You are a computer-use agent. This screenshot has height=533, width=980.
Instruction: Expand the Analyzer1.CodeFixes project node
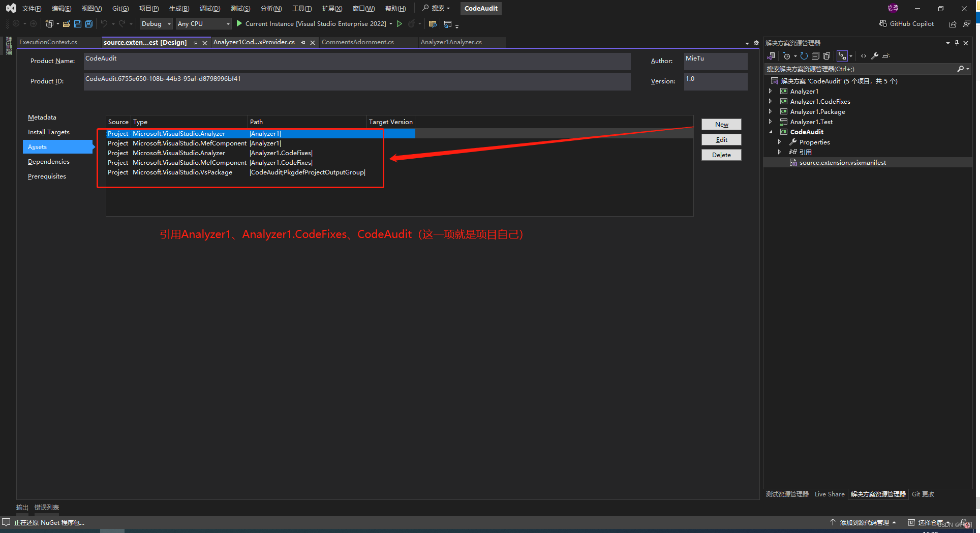(x=771, y=101)
